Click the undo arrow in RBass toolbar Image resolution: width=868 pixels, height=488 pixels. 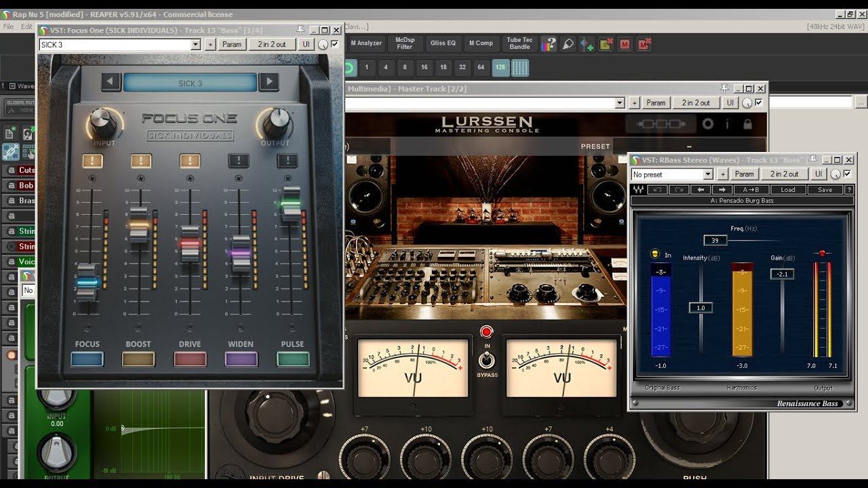656,190
